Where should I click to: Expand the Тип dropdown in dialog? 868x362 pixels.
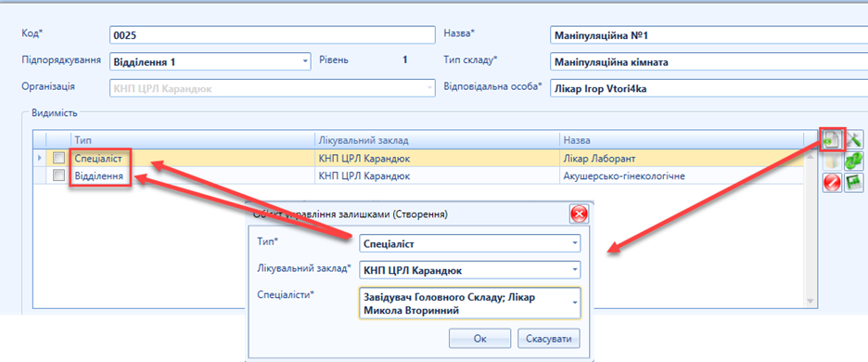[x=575, y=243]
